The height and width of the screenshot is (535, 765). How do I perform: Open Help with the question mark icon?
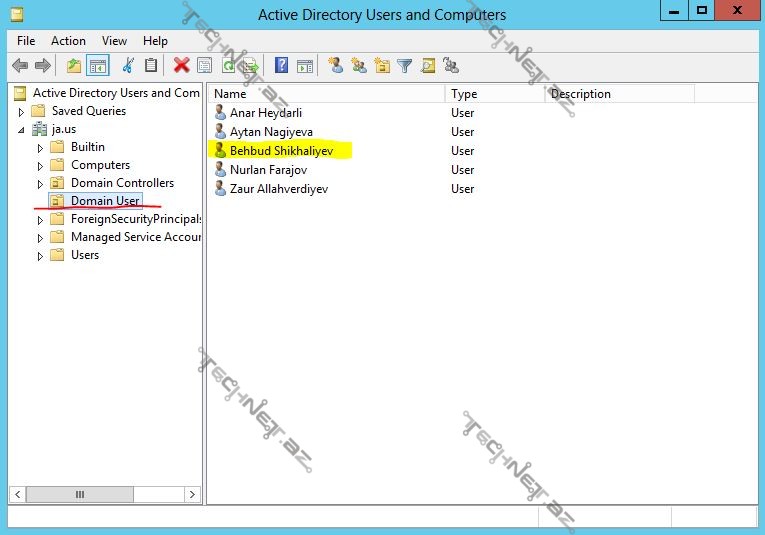point(281,66)
